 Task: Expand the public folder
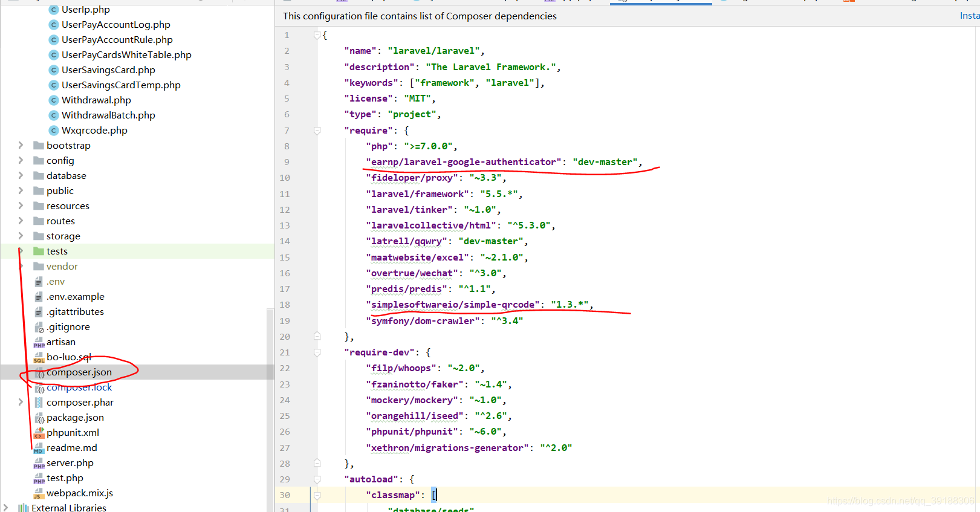21,190
